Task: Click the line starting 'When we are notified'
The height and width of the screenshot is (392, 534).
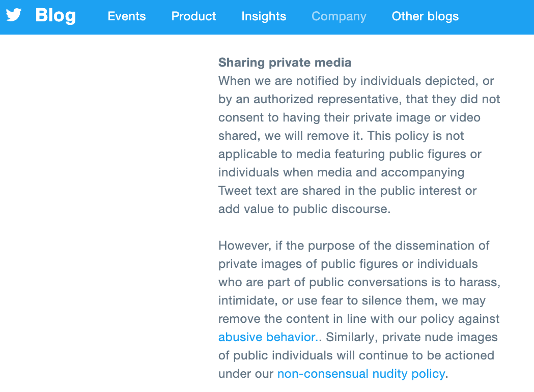Action: pyautogui.click(x=356, y=81)
